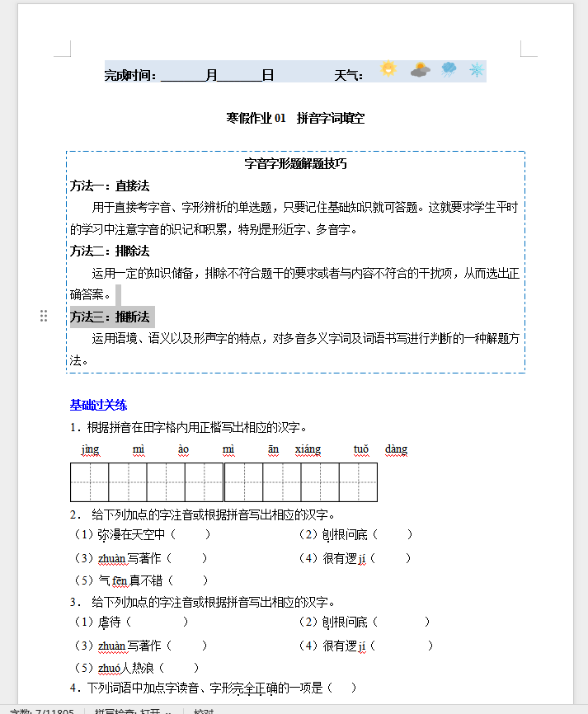
Task: Click the pinyin label jìng
Action: click(90, 449)
